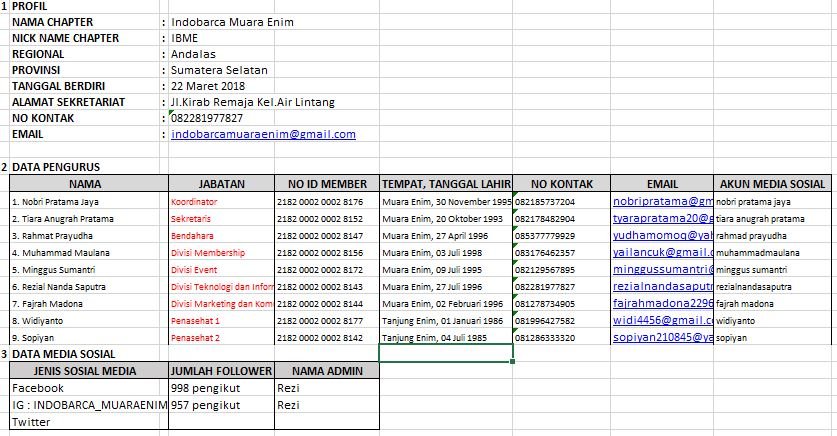Select the TEMPAT, TANGGAL LAHIR header cell

[446, 184]
